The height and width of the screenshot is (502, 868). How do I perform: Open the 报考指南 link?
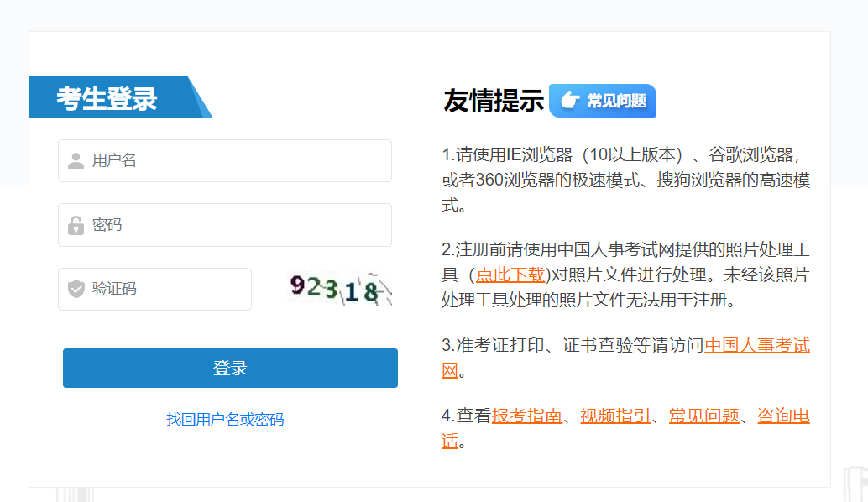tap(527, 416)
